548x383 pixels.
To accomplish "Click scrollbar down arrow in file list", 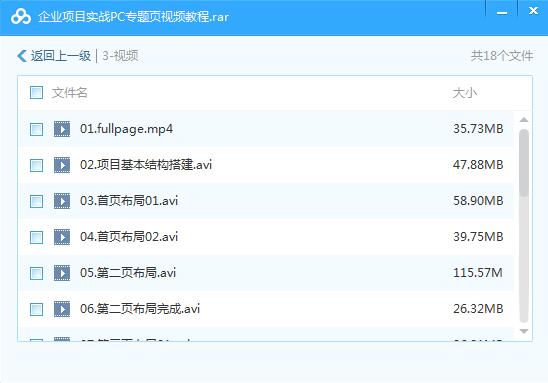I will [524, 331].
